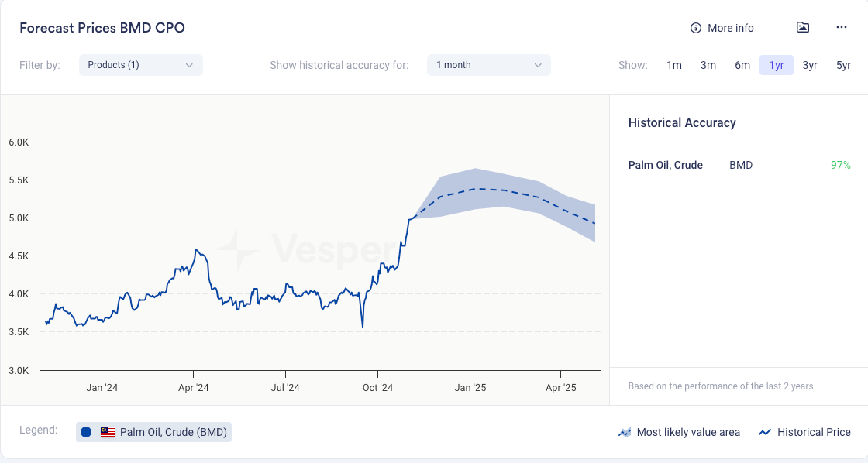Click the More info link text
The width and height of the screenshot is (868, 463).
731,28
